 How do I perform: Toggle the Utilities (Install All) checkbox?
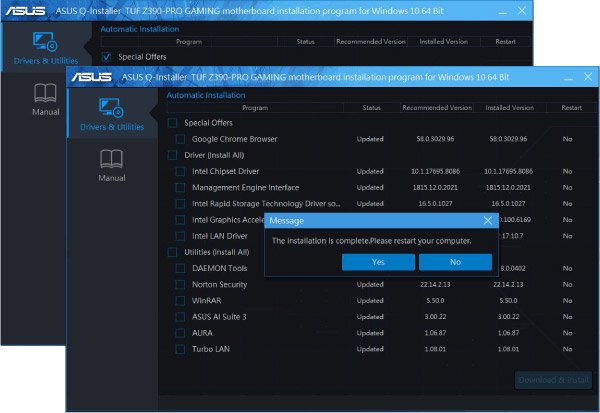click(x=173, y=252)
